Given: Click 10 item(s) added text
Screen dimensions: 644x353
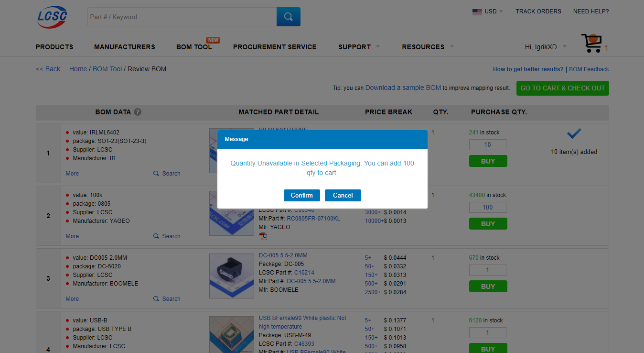Looking at the screenshot, I should point(574,152).
